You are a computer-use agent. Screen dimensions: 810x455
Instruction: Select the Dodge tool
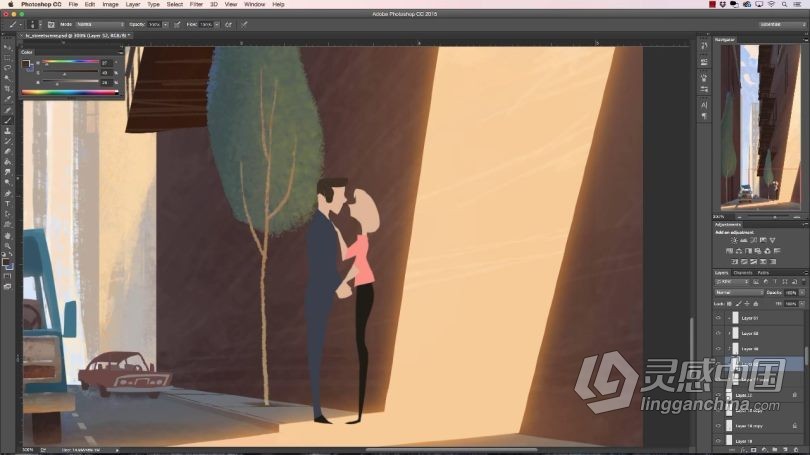[7, 182]
